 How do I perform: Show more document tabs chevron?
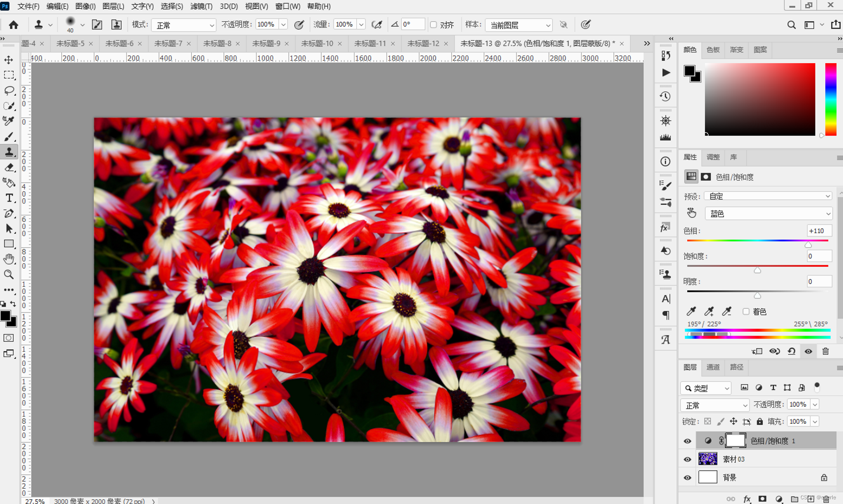coord(647,43)
